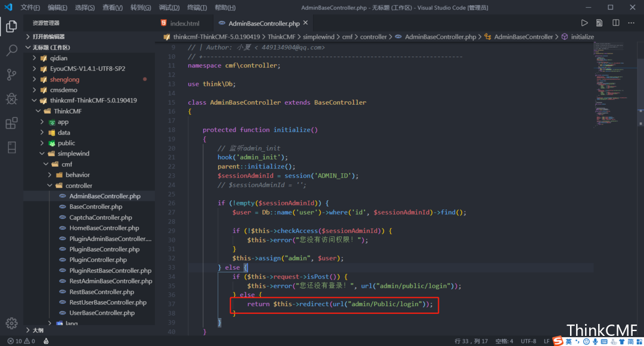The width and height of the screenshot is (644, 346).
Task: Click simplewind in the breadcrumb path
Action: coord(318,37)
